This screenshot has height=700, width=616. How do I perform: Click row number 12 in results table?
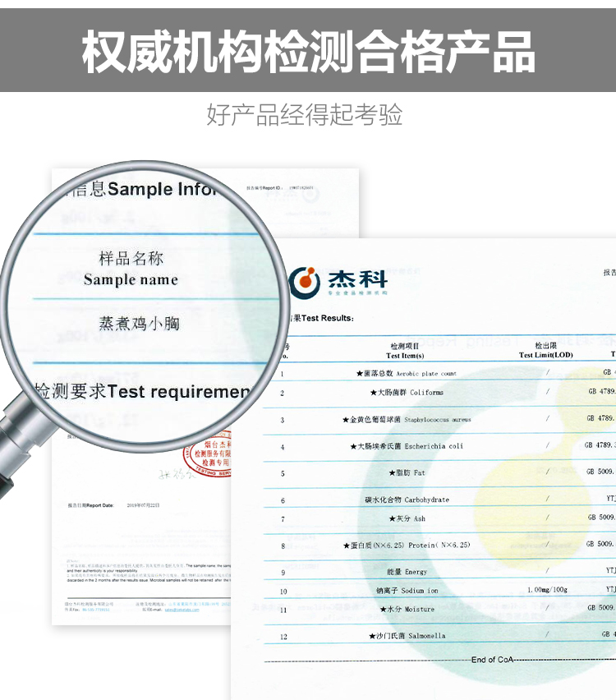point(283,637)
